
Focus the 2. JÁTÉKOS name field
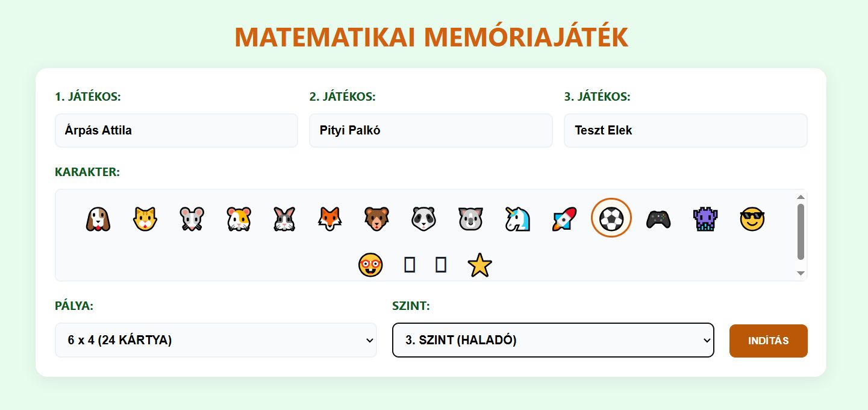[x=431, y=130]
